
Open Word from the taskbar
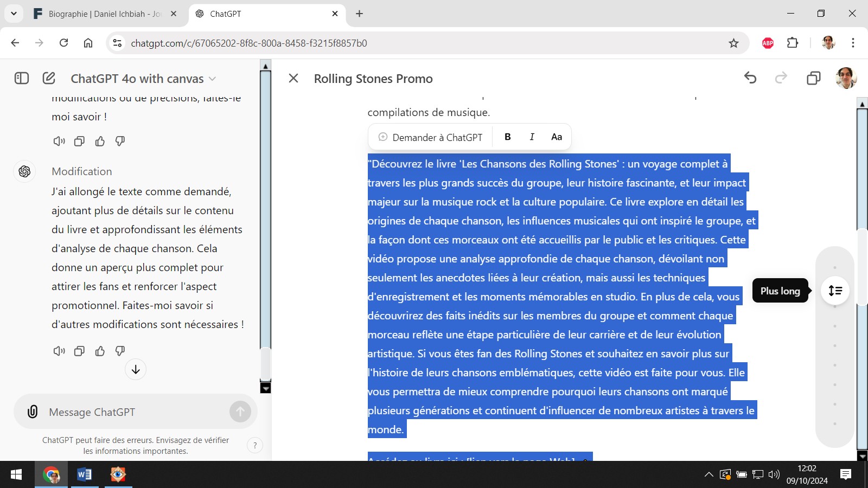[x=85, y=474]
